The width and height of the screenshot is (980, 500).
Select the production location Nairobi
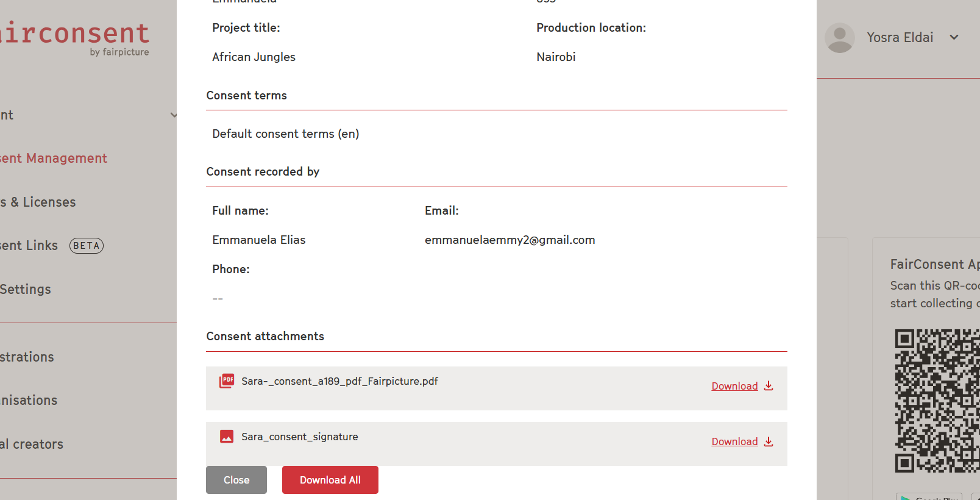556,57
